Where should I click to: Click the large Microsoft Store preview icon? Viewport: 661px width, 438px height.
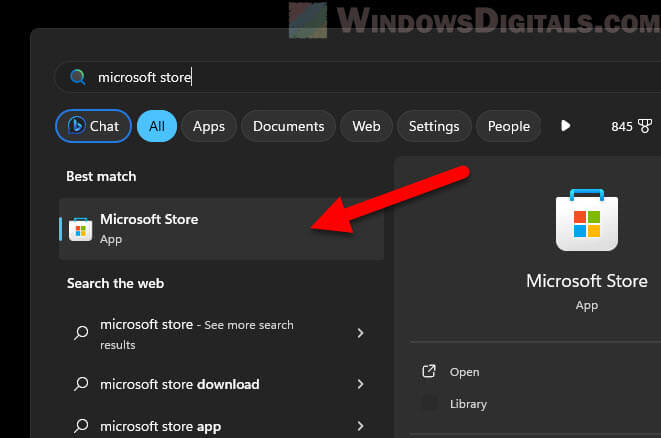[587, 220]
